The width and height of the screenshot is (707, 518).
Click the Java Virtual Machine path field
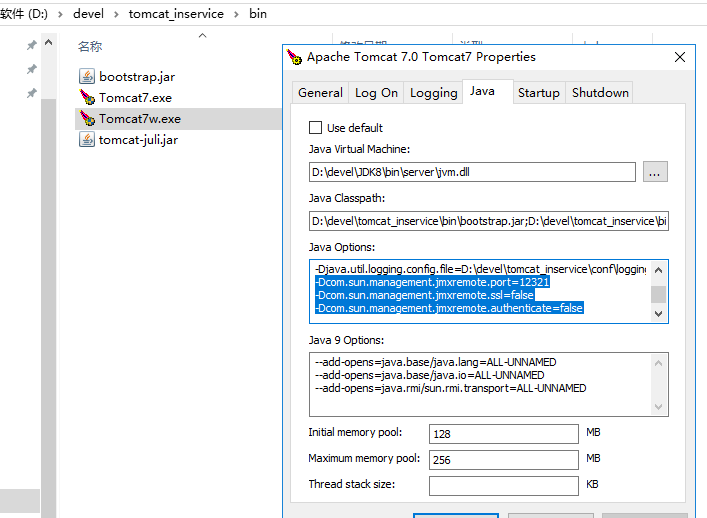coord(472,172)
